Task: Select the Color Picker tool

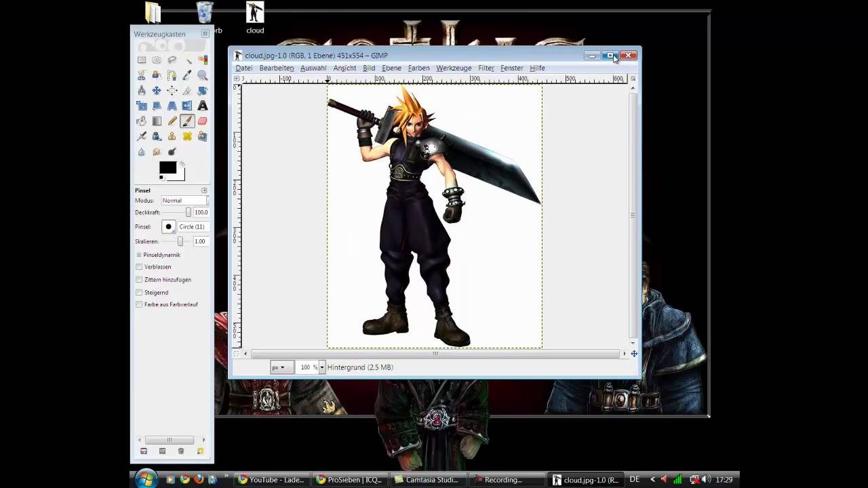Action: [187, 75]
